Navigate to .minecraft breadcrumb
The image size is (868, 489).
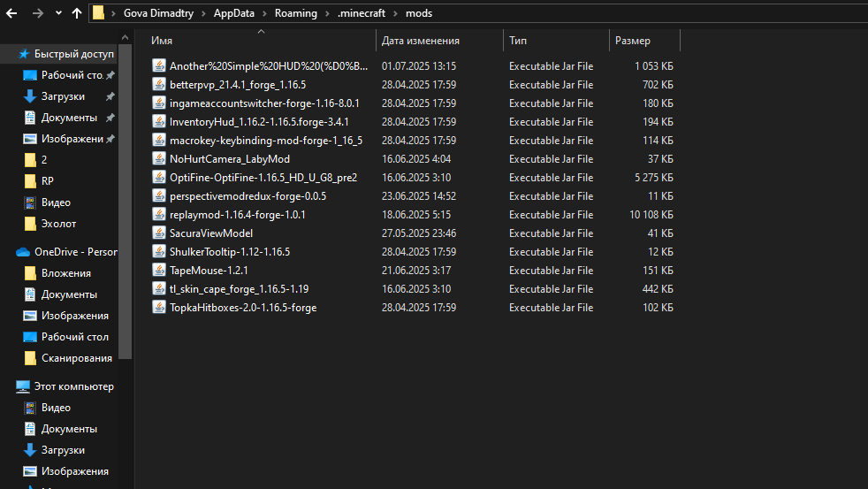(361, 13)
